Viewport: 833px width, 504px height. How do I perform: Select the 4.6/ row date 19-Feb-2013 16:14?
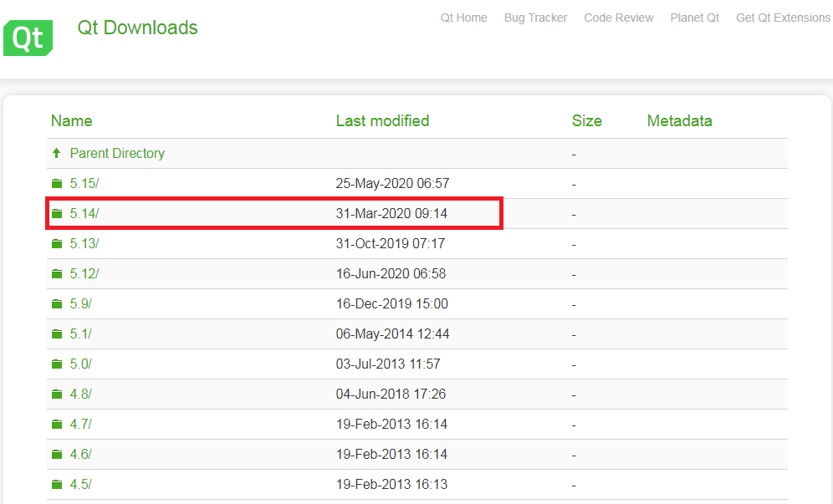click(x=391, y=454)
